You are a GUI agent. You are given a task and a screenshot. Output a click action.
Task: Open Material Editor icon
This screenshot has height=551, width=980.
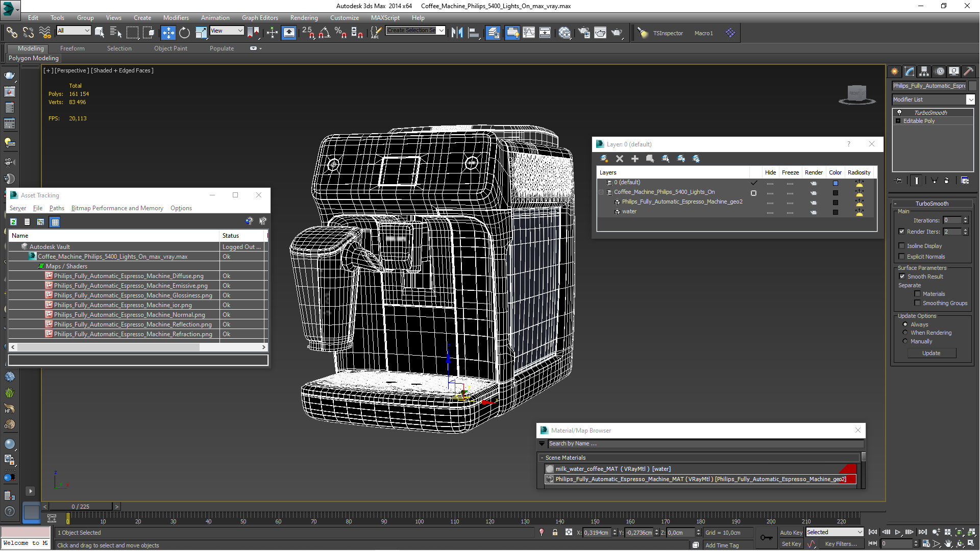(x=564, y=33)
